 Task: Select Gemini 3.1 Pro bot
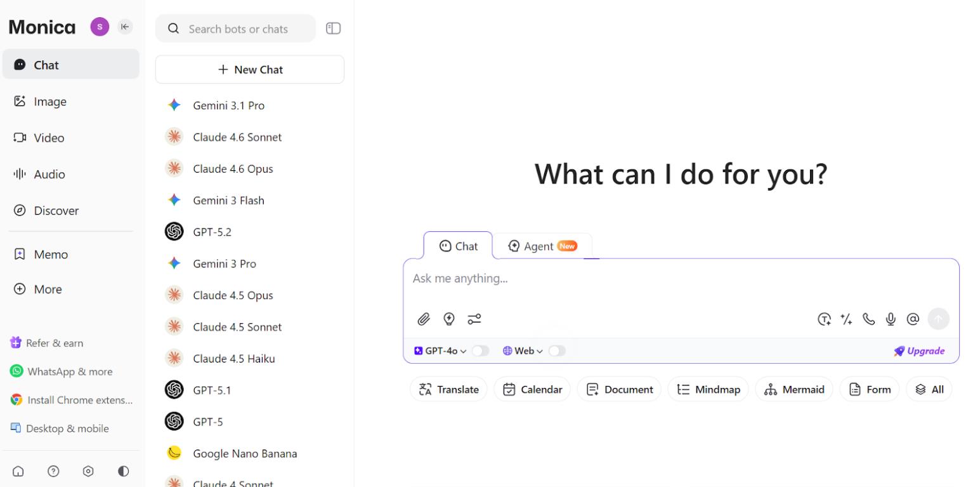click(x=250, y=105)
